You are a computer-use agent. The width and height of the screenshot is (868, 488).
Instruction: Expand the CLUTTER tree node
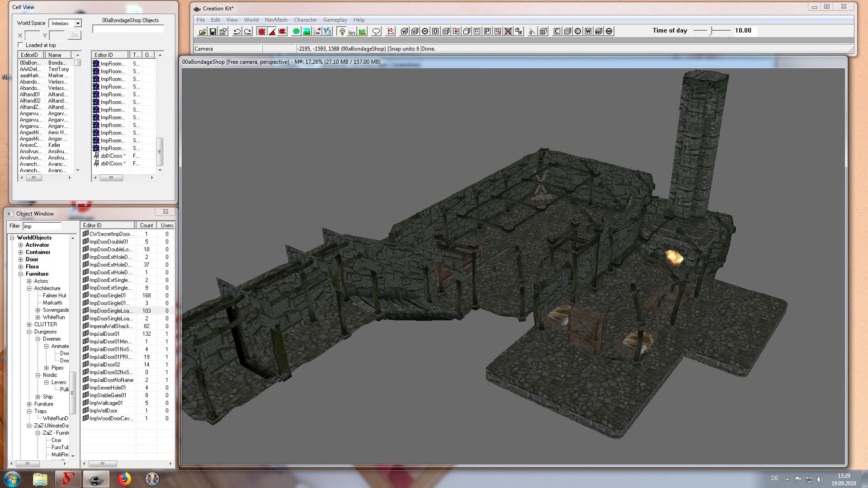coord(29,324)
